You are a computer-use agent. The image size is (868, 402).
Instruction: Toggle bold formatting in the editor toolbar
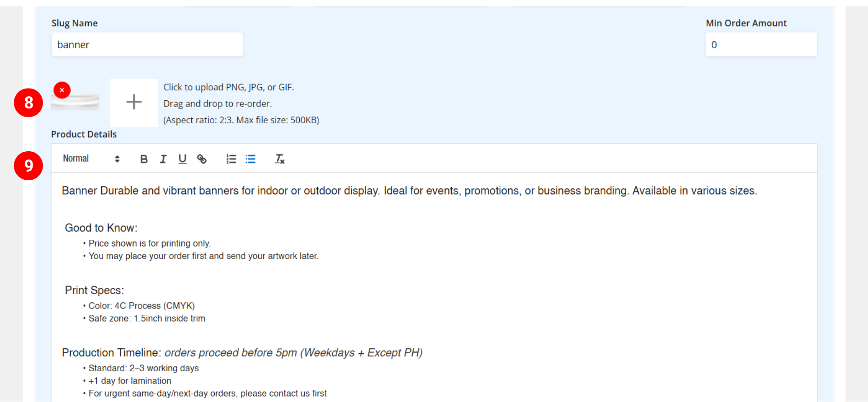[x=144, y=159]
